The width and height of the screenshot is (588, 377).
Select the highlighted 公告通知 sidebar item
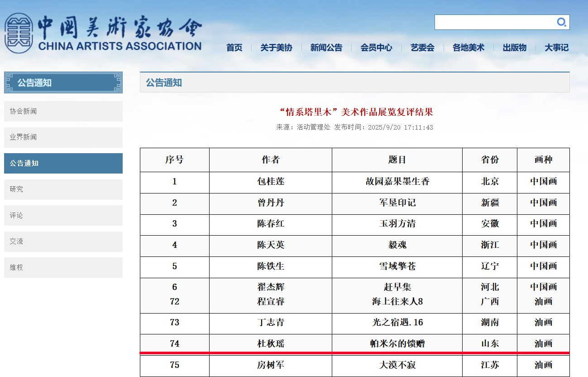(63, 163)
